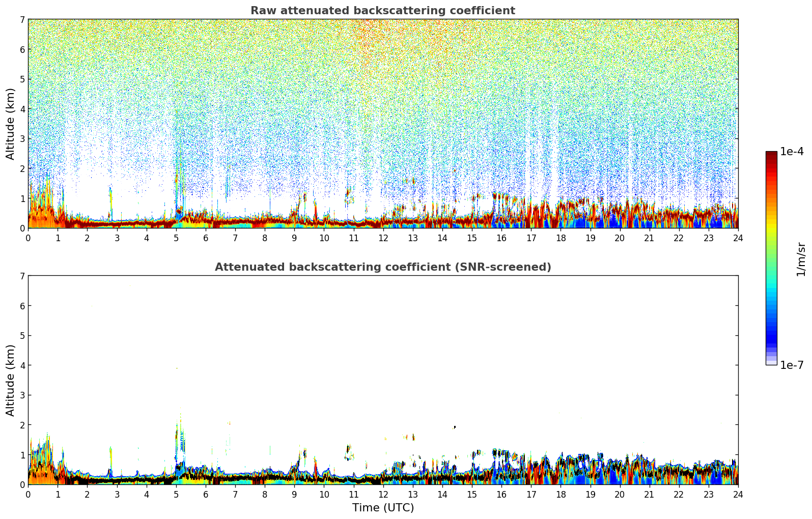Click altitude tick '4' on Raw plot
The image size is (812, 519).
coord(22,109)
